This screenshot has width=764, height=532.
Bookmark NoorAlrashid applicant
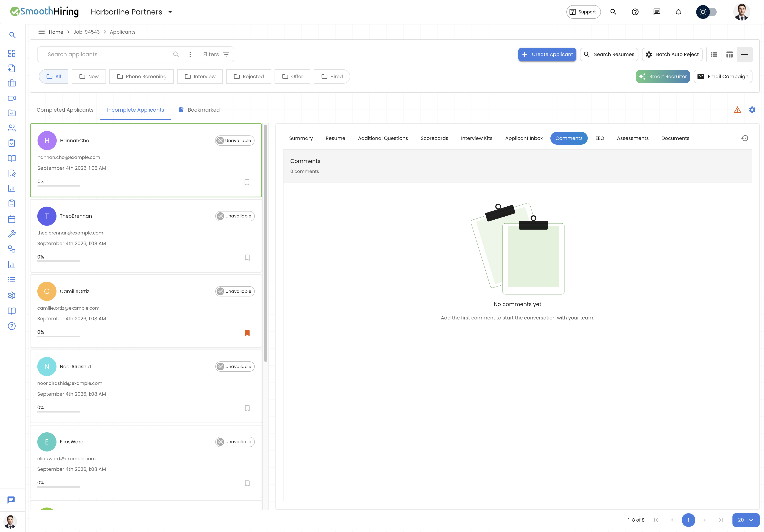(x=247, y=408)
